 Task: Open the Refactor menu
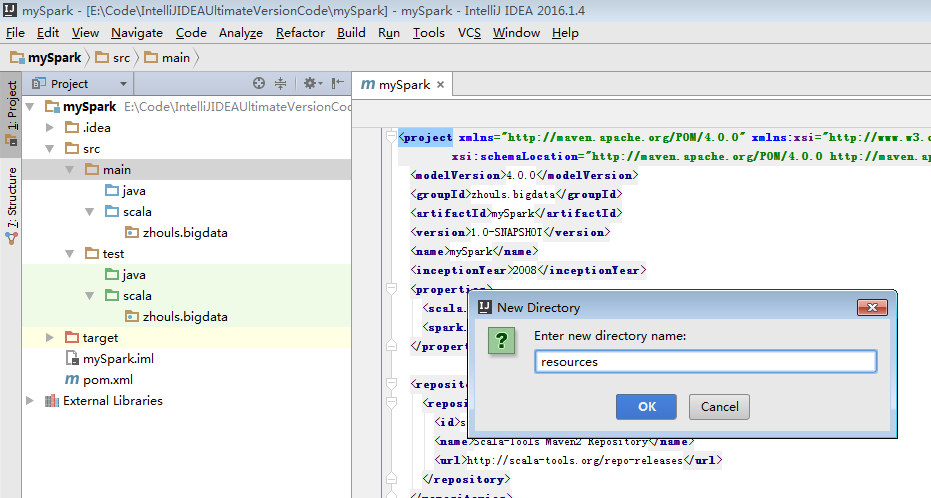[x=300, y=33]
